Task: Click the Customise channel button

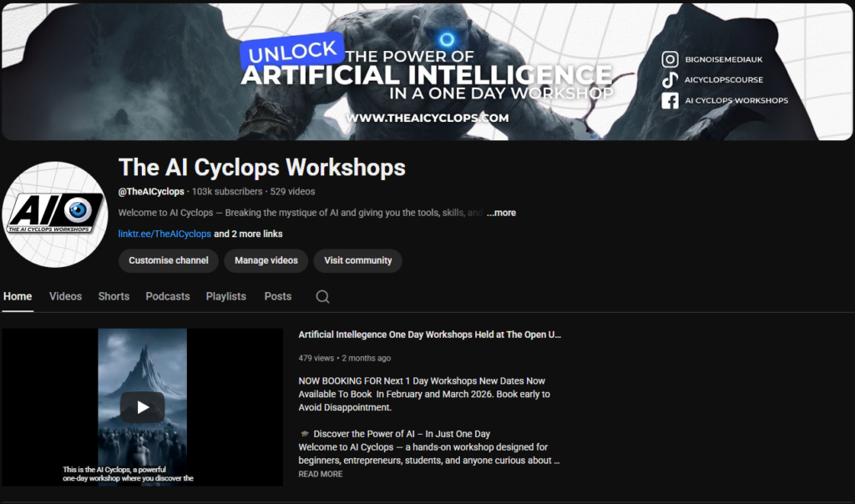Action: [x=169, y=260]
